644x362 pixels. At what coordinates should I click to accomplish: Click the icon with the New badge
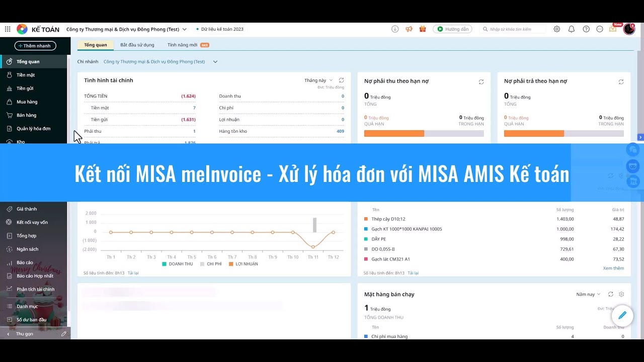click(613, 29)
